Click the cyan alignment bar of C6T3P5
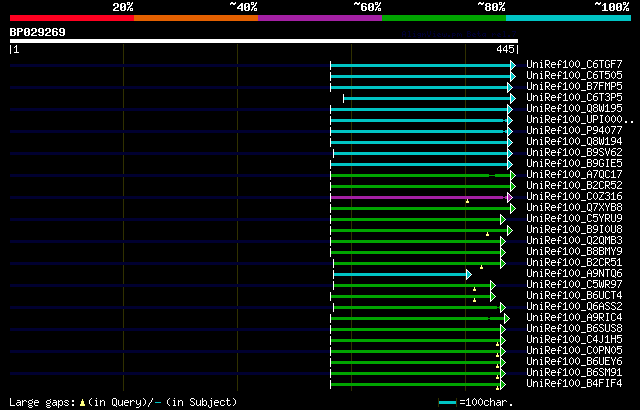 (427, 98)
